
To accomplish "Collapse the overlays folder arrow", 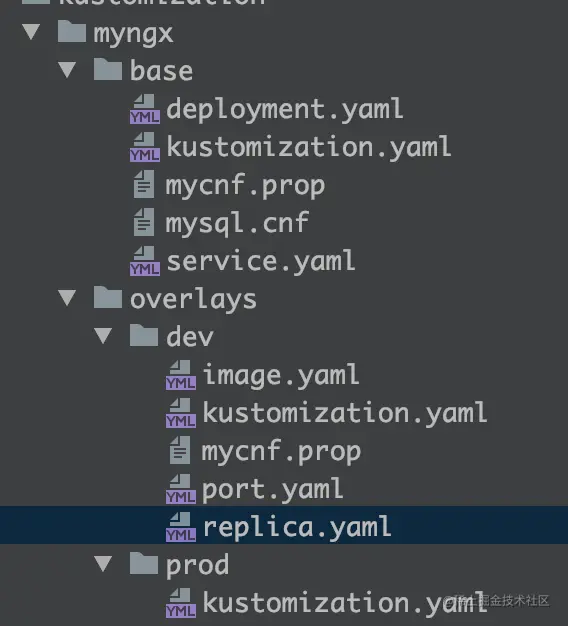I will pyautogui.click(x=67, y=298).
